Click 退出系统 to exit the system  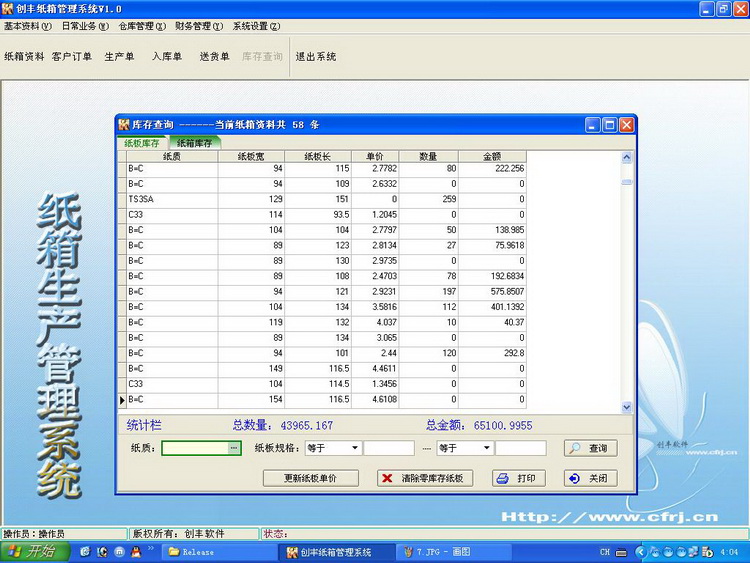coord(316,57)
